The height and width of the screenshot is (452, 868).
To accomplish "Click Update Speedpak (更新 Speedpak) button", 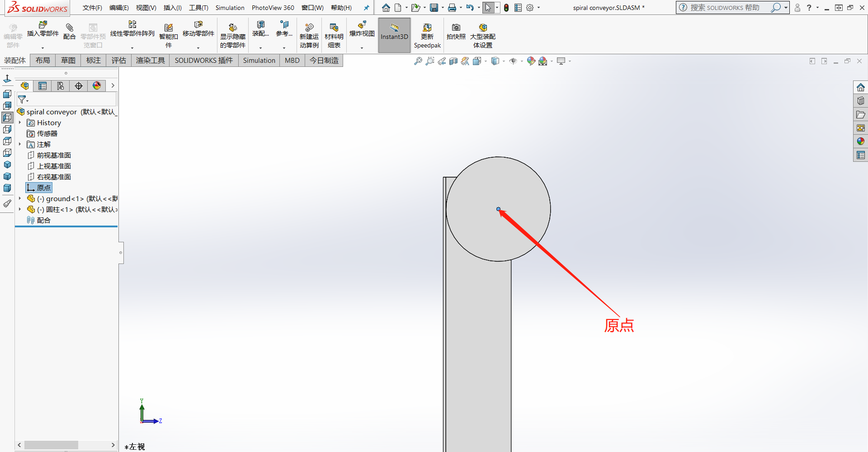I will (427, 36).
